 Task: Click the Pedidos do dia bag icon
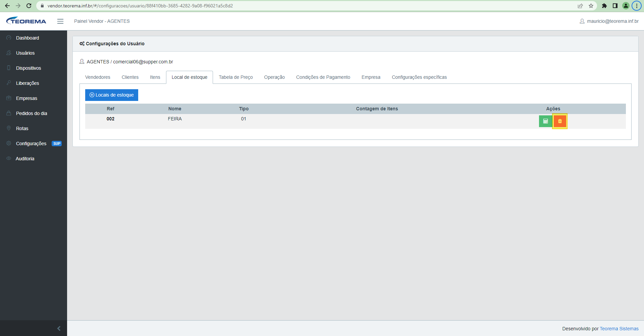click(9, 113)
